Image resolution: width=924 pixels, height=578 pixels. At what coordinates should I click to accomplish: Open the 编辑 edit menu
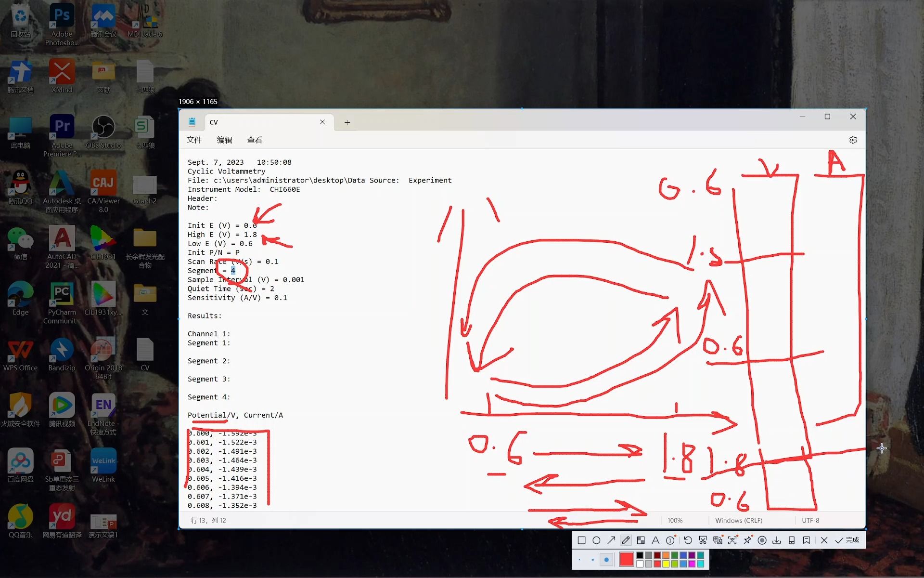tap(223, 140)
